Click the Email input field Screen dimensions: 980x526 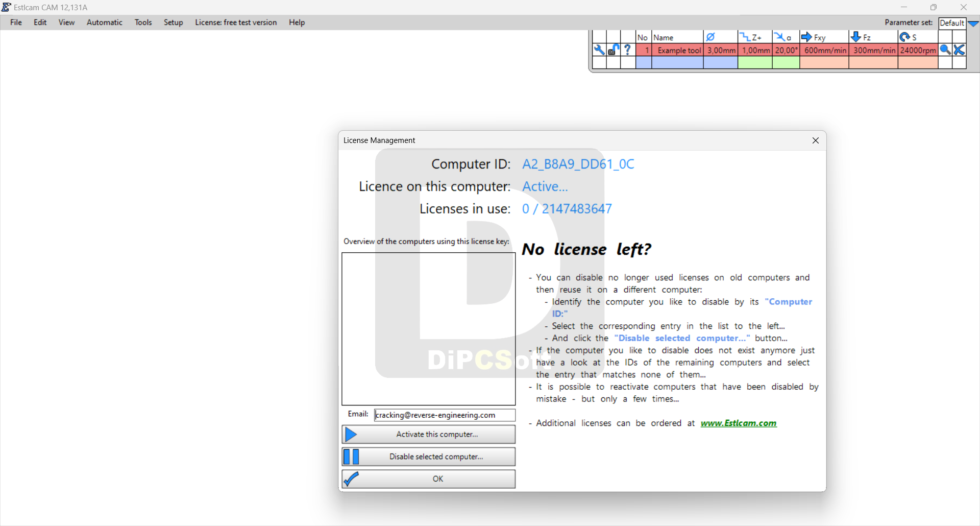coord(445,415)
